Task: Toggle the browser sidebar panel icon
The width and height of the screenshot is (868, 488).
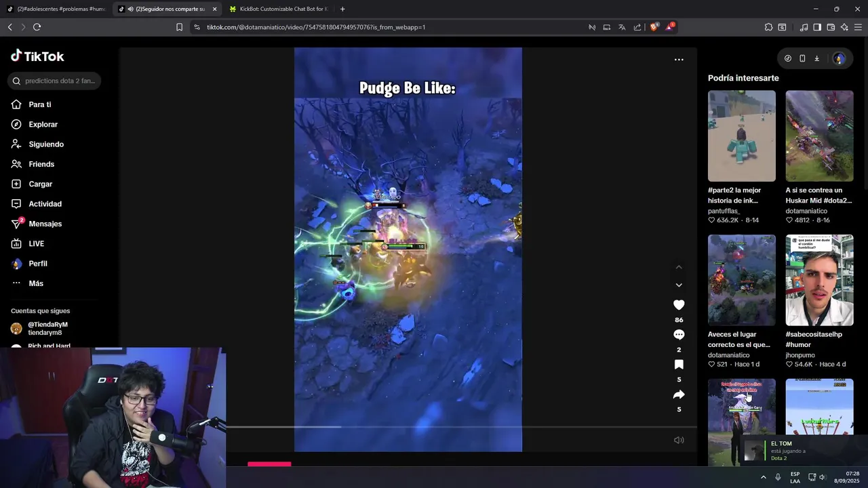Action: point(817,27)
